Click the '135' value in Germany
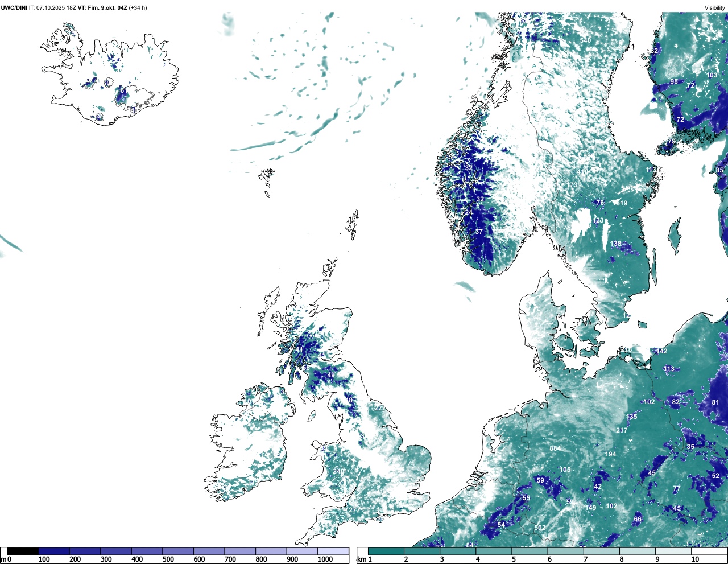Image resolution: width=728 pixels, height=564 pixels. click(x=631, y=417)
